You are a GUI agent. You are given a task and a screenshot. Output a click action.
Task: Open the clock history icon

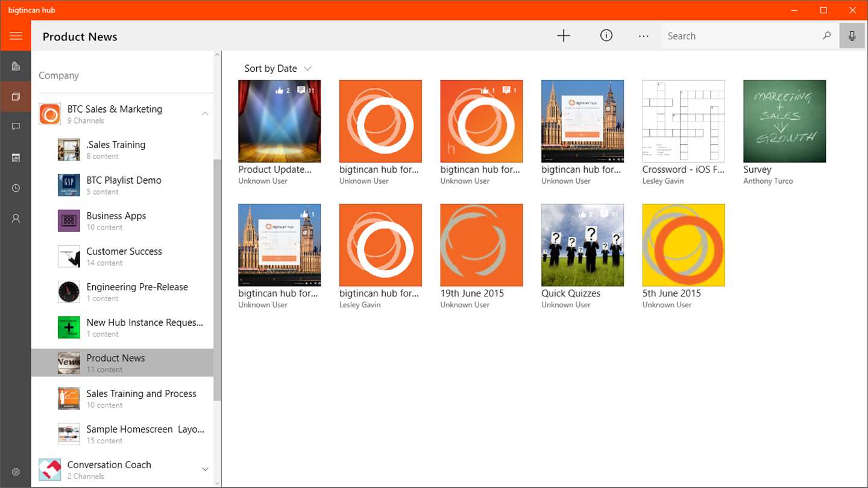pos(16,188)
